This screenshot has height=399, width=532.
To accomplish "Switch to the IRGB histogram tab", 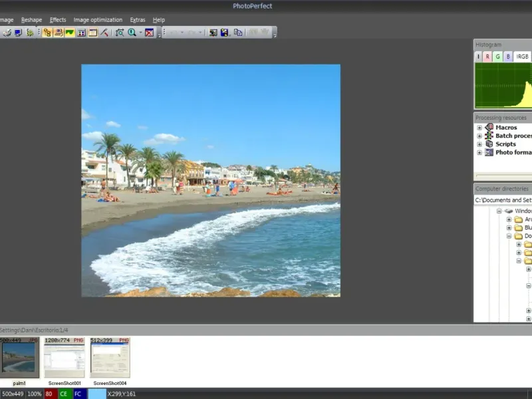I will [522, 57].
